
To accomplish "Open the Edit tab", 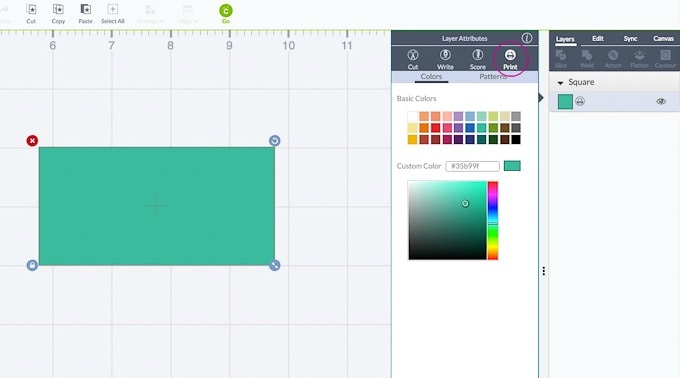I will pyautogui.click(x=598, y=39).
